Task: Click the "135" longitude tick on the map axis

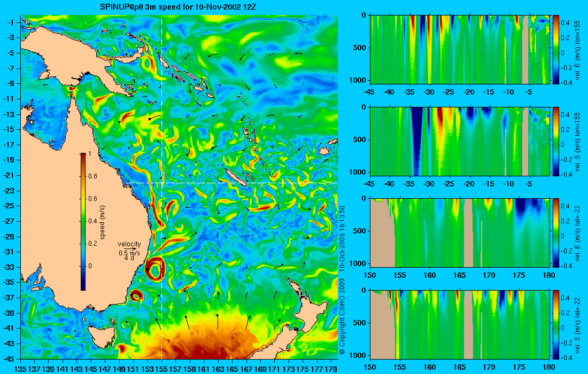Action: point(20,369)
